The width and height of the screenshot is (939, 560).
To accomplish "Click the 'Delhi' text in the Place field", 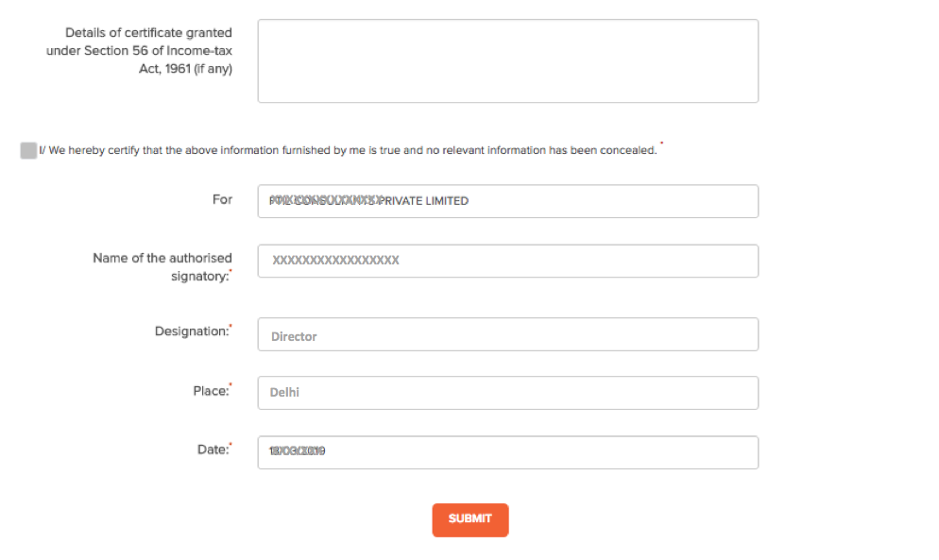I will coord(284,392).
